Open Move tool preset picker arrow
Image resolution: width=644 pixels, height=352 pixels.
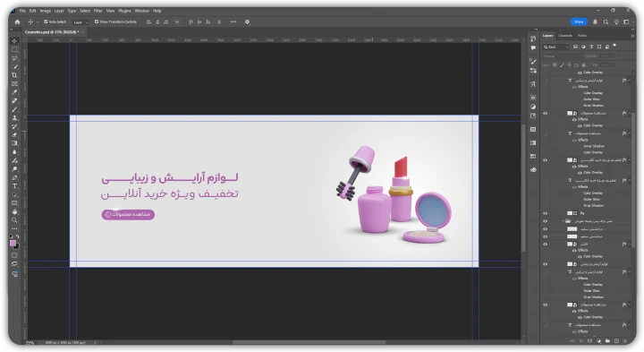click(38, 22)
